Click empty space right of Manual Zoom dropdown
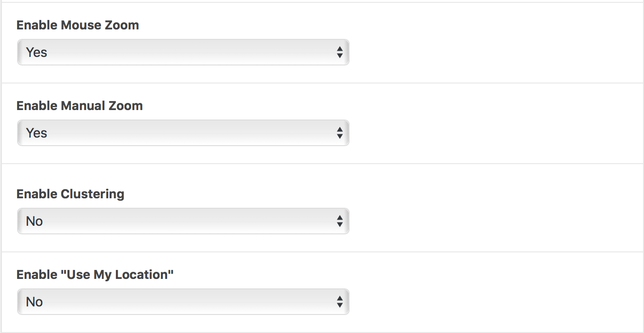Viewport: 644px width, 333px height. coord(494,133)
